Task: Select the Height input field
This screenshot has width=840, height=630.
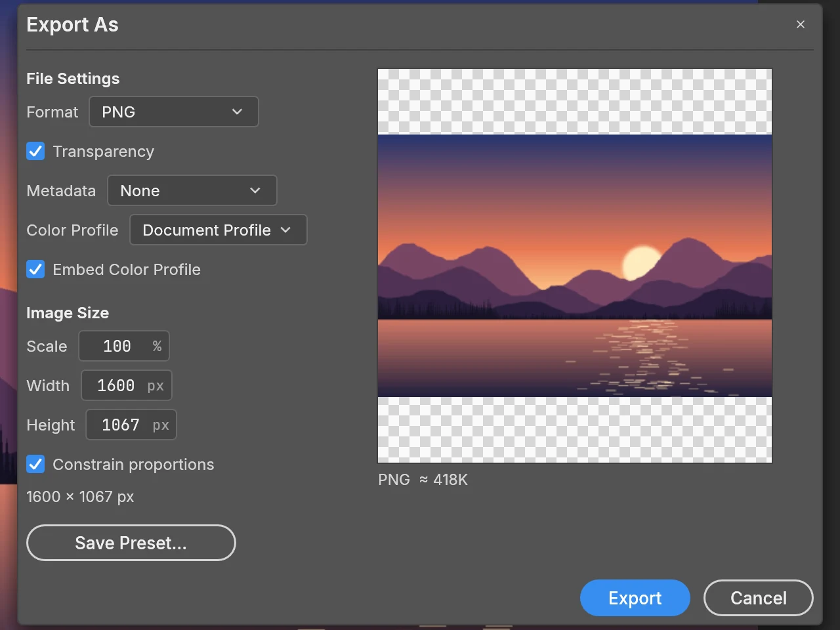Action: (131, 425)
